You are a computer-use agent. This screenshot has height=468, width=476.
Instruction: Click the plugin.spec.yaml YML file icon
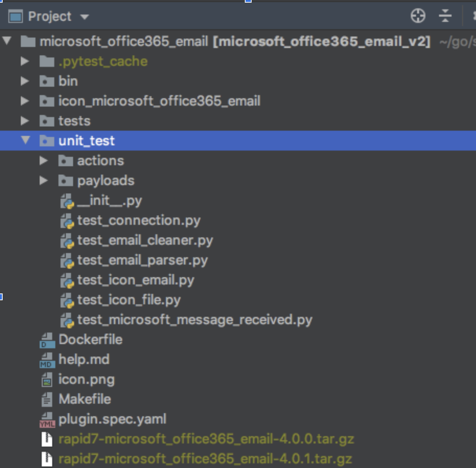coord(47,420)
